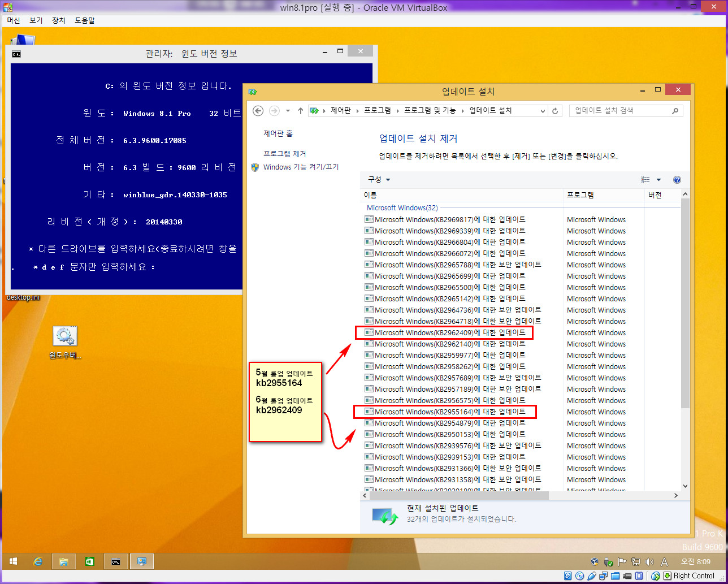The height and width of the screenshot is (584, 728).
Task: Open the Store app from the taskbar
Action: 90,561
